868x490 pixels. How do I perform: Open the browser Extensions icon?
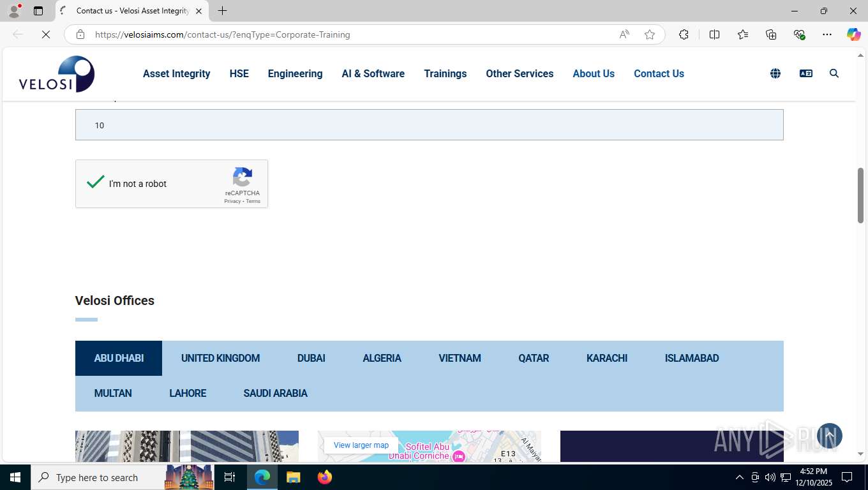[x=684, y=34]
